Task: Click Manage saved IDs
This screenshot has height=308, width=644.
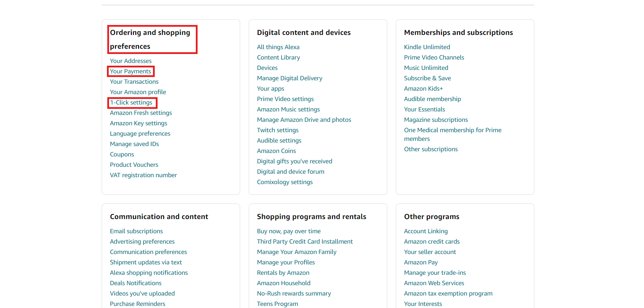Action: point(134,144)
